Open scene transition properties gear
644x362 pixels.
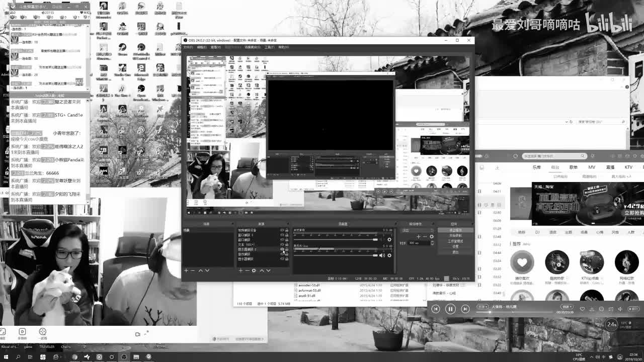click(431, 237)
